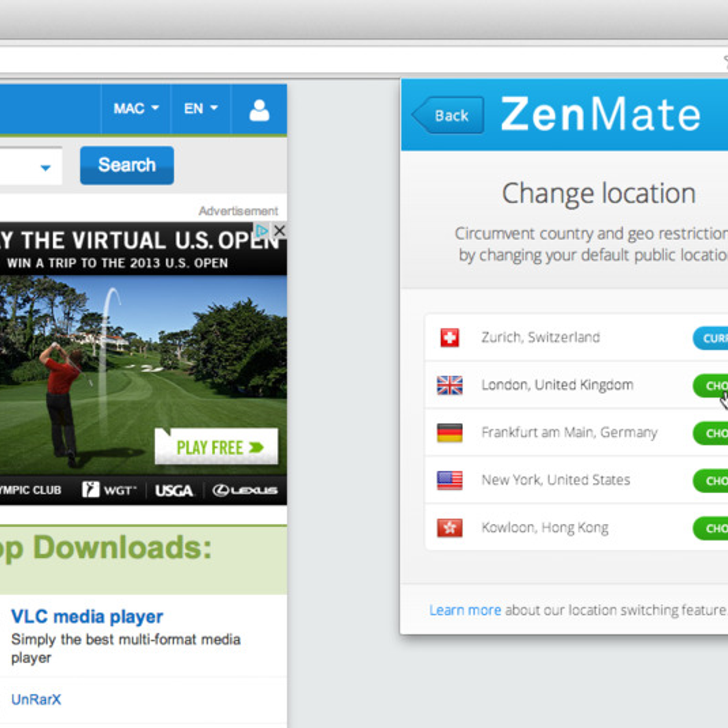Screen dimensions: 728x728
Task: Open the MAC platform dropdown
Action: 136,109
